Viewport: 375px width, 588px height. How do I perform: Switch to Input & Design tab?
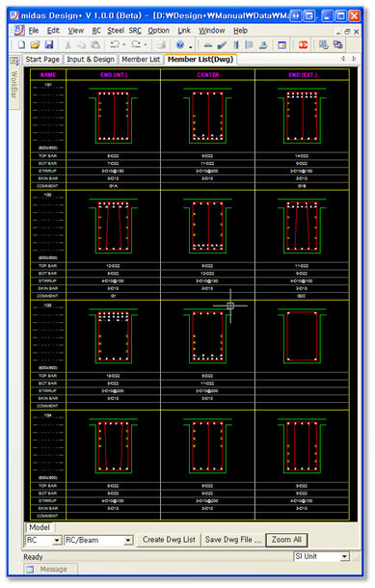[91, 59]
